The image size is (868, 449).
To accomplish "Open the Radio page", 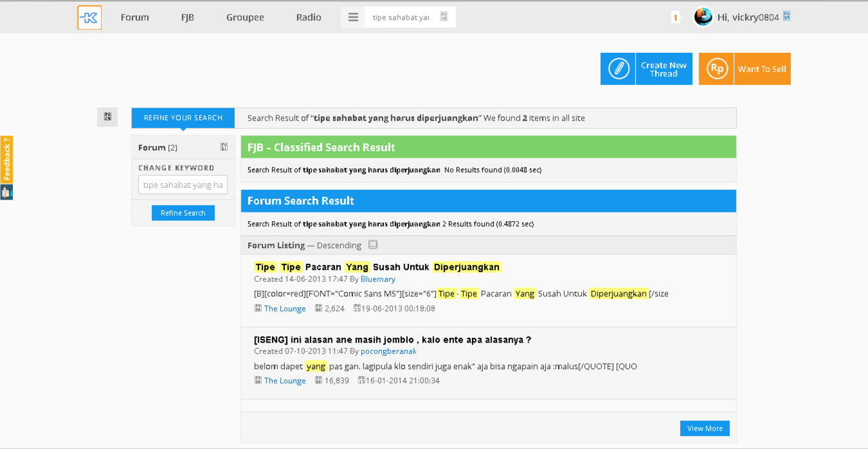I will [x=309, y=17].
